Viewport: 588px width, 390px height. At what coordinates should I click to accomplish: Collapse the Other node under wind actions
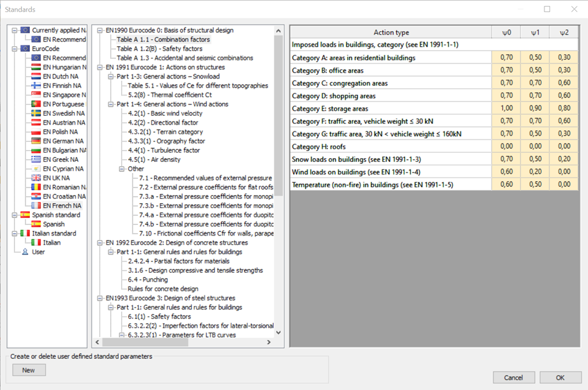tap(121, 169)
